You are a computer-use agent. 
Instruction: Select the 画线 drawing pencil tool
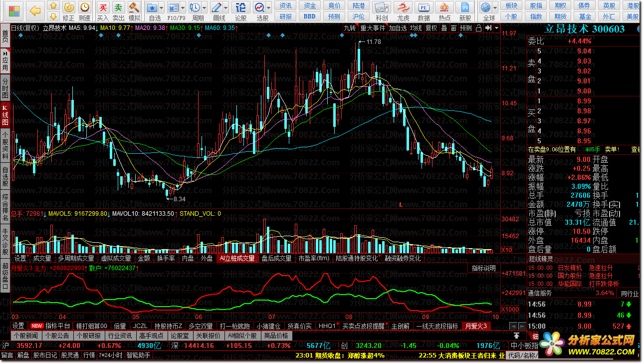pyautogui.click(x=217, y=6)
